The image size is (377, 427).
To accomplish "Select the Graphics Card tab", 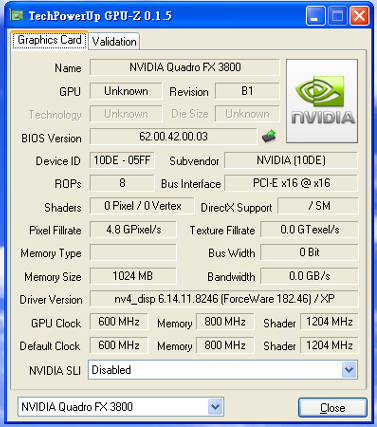I will 49,40.
